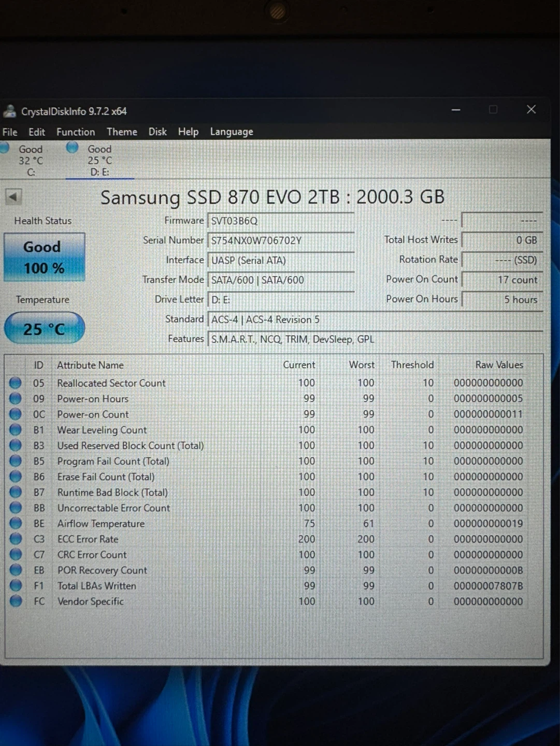The width and height of the screenshot is (560, 746).
Task: Click the Current column header
Action: (x=299, y=365)
